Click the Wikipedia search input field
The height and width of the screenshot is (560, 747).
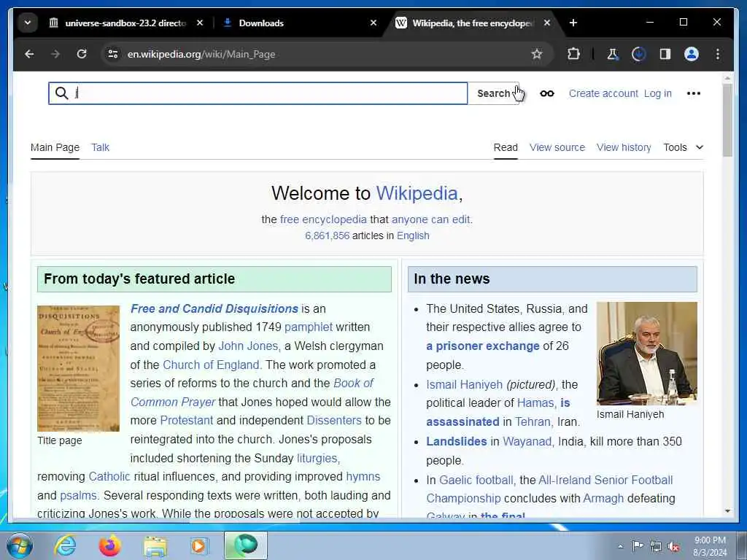258,93
